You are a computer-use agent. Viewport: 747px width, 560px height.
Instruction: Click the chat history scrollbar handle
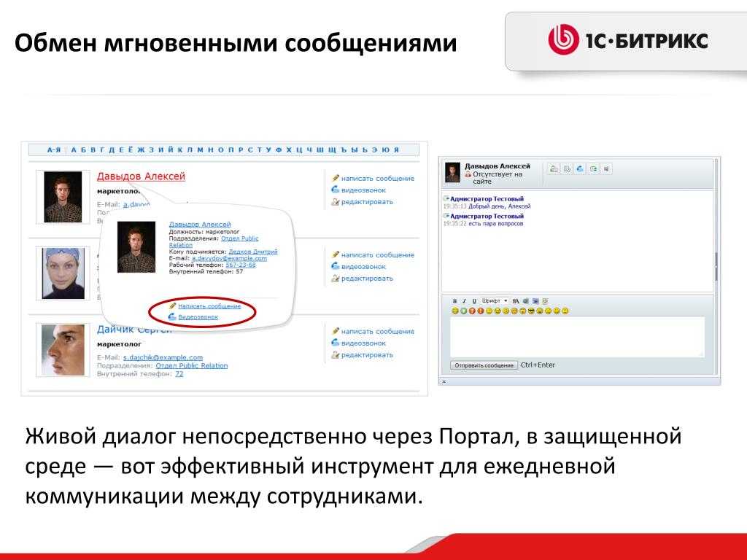point(716,265)
